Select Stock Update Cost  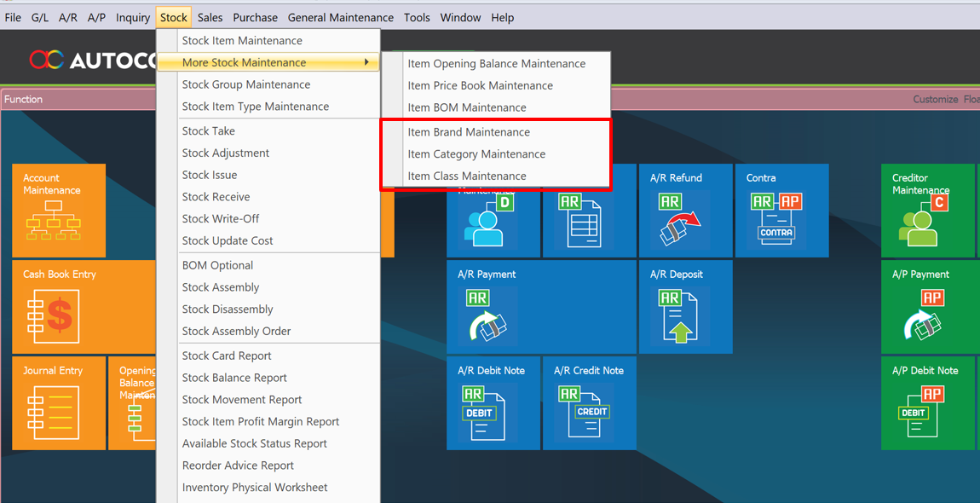[x=268, y=240]
